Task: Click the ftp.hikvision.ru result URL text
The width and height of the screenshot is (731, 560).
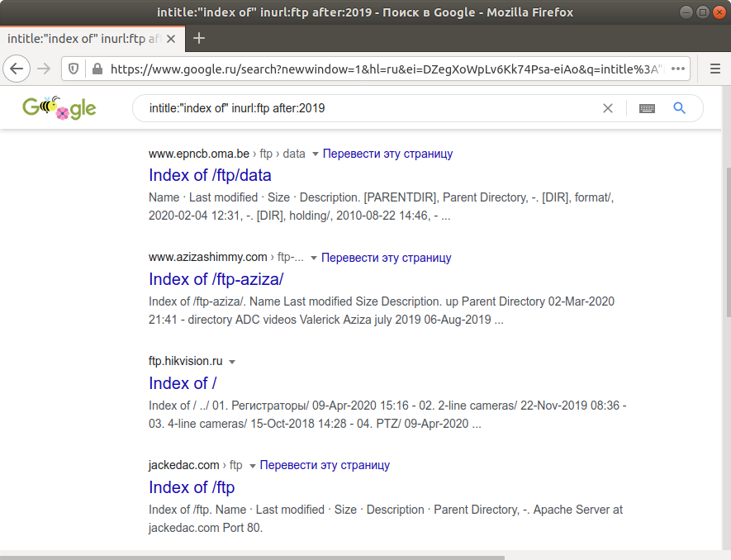Action: pos(186,361)
